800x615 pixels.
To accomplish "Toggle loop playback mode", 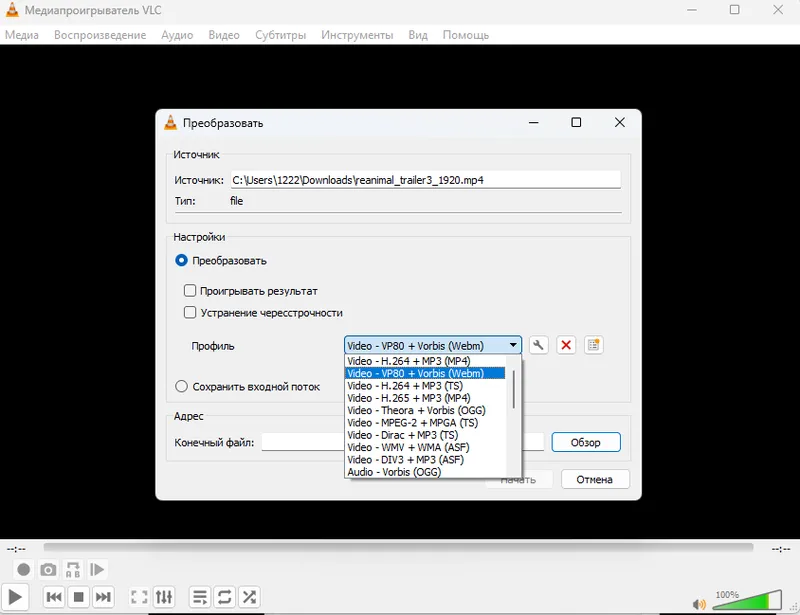I will (224, 597).
